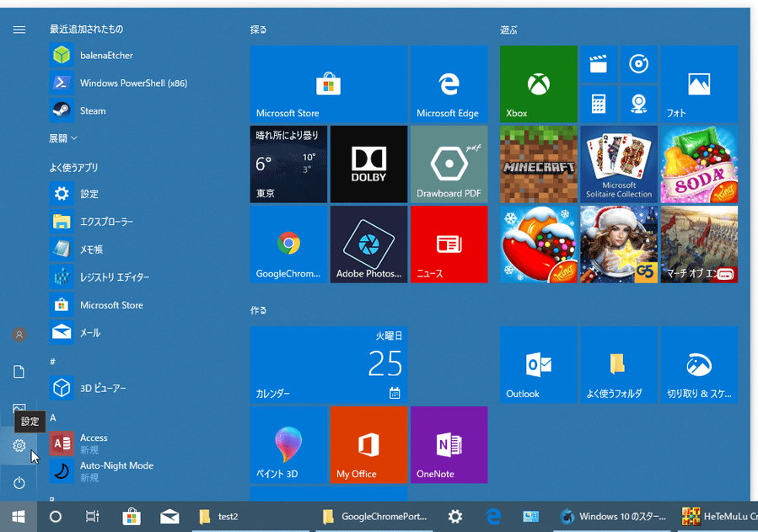Open the Tokyo weather tile
Screen dimensions: 758x532
coord(288,164)
